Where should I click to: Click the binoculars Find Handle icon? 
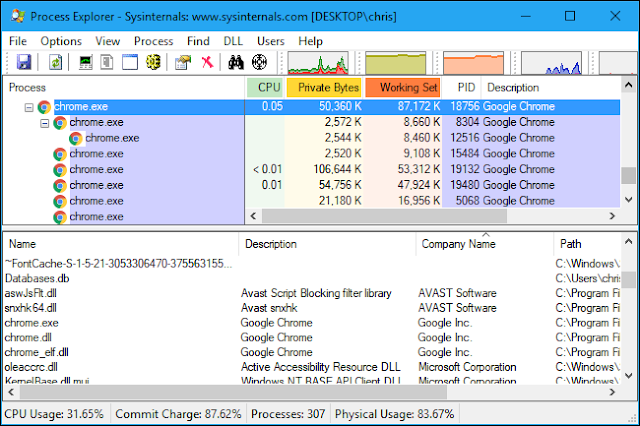click(236, 62)
